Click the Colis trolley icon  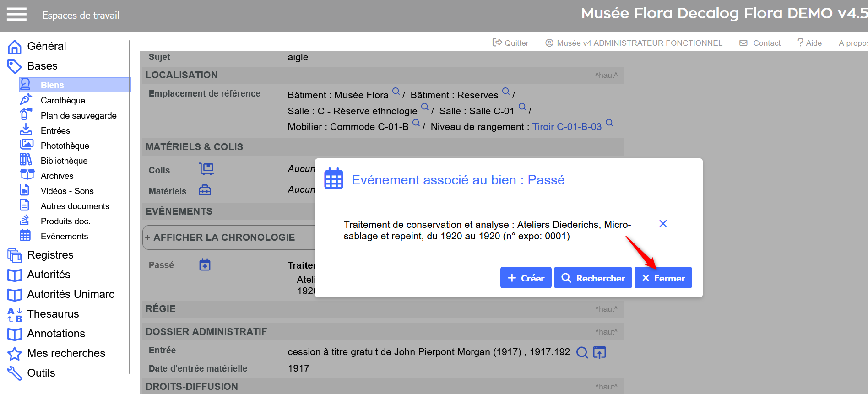coord(206,169)
